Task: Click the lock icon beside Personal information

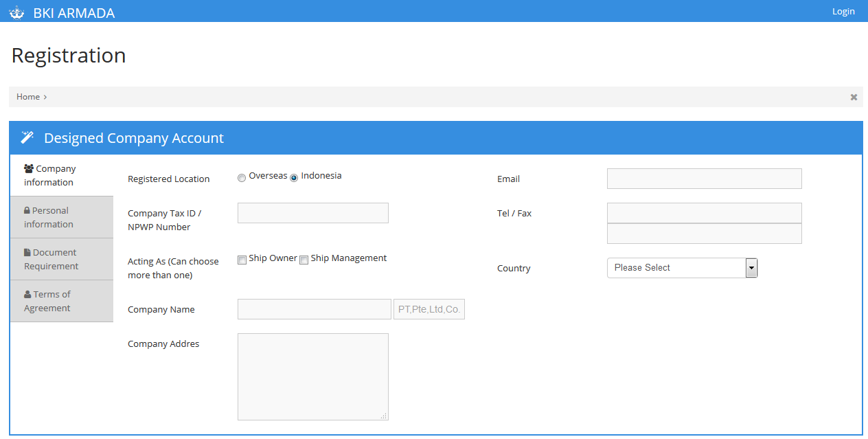Action: tap(27, 211)
